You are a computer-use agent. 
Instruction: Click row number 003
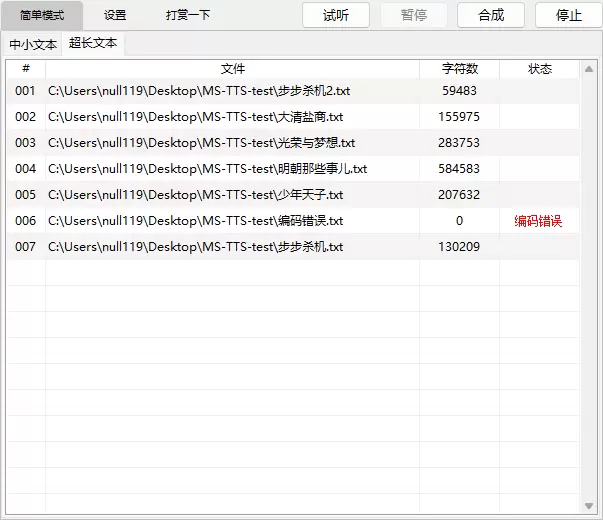point(25,143)
